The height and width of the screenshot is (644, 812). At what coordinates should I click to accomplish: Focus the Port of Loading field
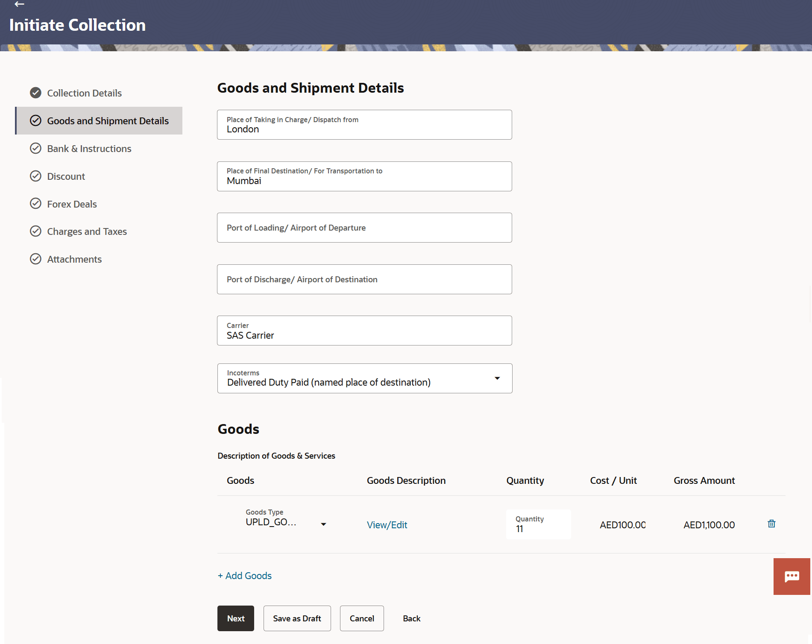364,228
